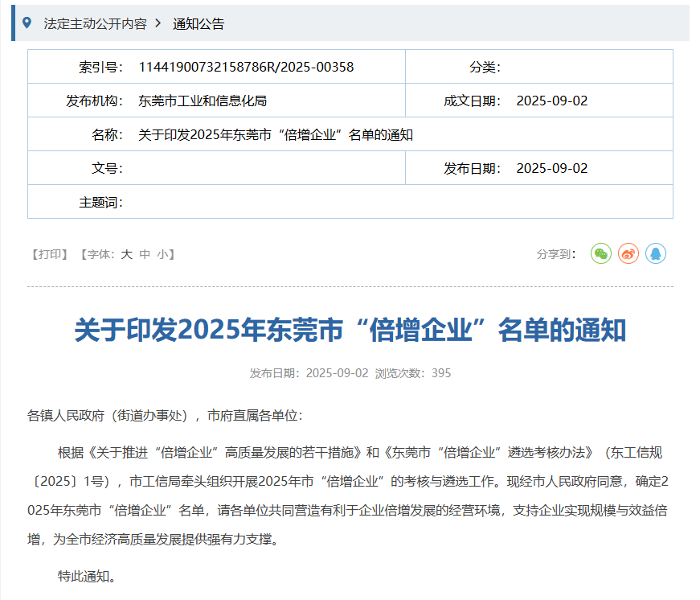Set font size to large (大)

126,254
